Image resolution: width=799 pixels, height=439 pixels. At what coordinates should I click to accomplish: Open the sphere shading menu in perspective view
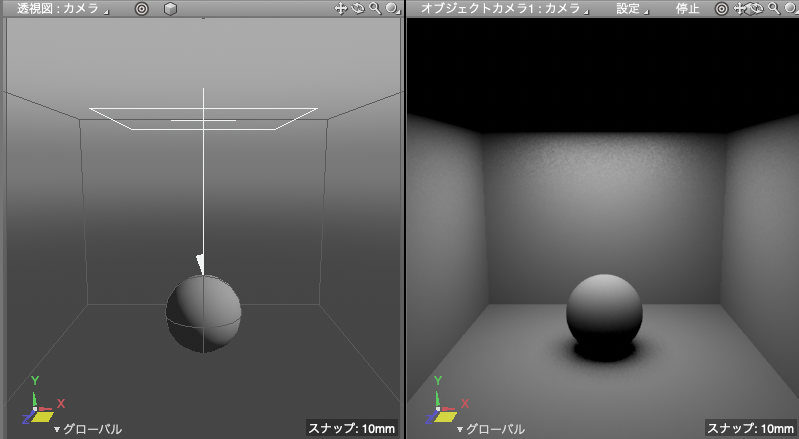coord(393,8)
